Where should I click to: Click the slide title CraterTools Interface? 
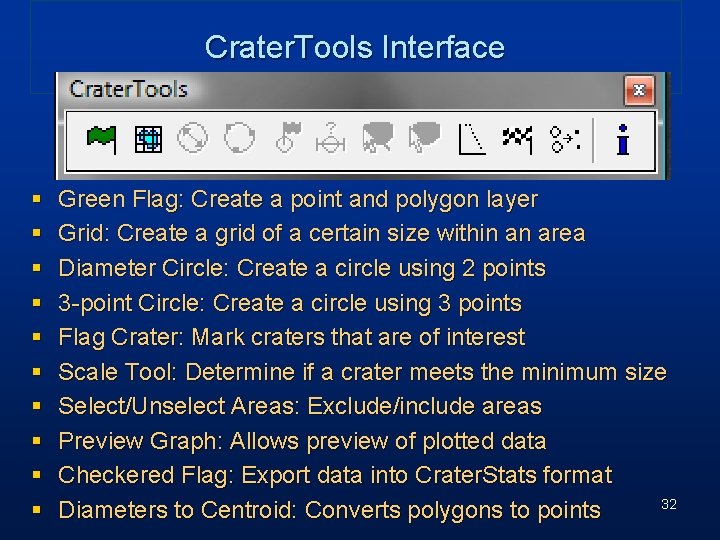(354, 47)
